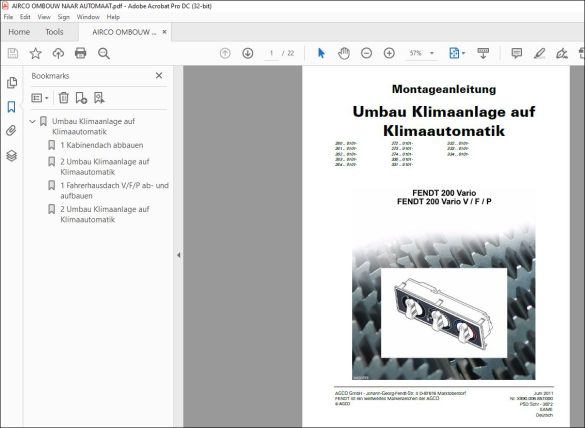Click the current page number field
Image resolution: width=585 pixels, height=428 pixels.
[x=271, y=53]
